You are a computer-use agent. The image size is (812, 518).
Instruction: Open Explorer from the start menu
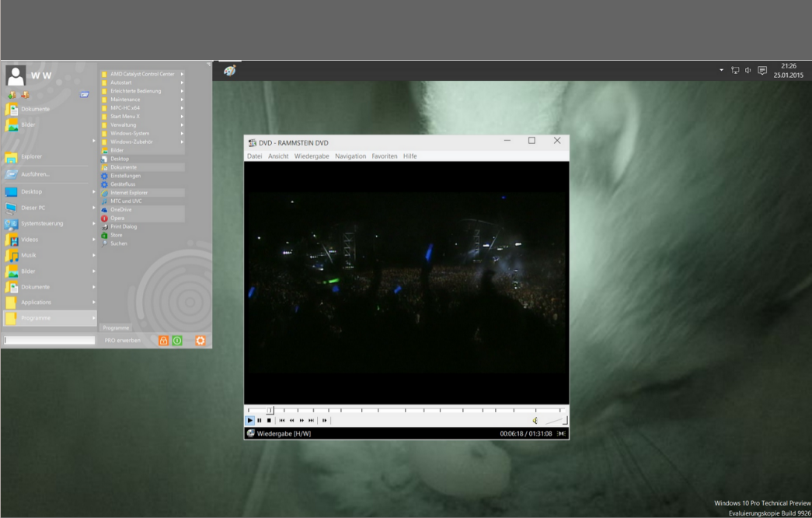(x=49, y=156)
